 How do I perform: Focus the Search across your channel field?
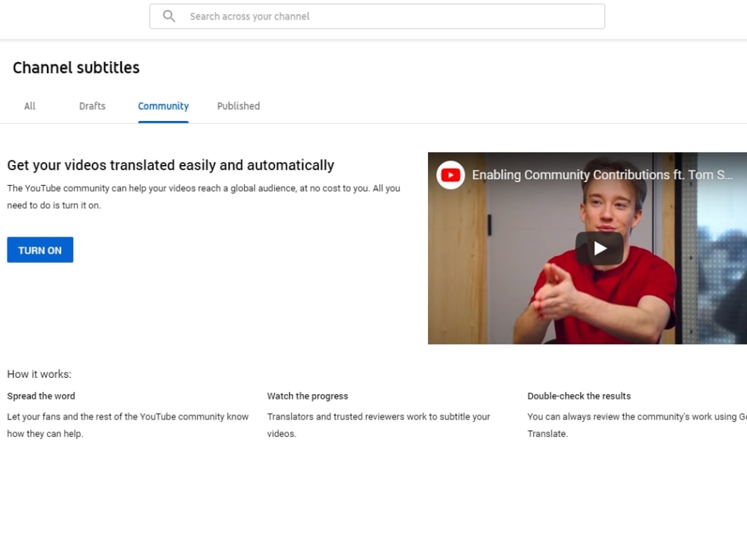click(x=376, y=16)
